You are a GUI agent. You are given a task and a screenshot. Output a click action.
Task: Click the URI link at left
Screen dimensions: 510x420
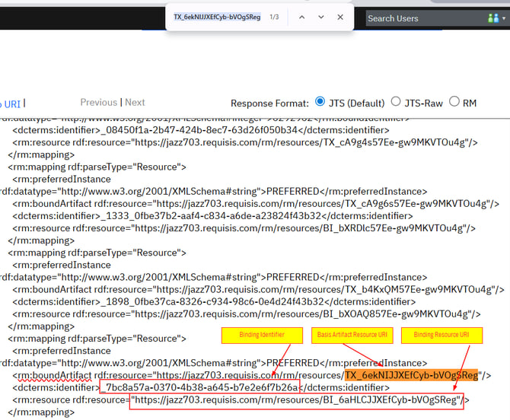click(11, 103)
